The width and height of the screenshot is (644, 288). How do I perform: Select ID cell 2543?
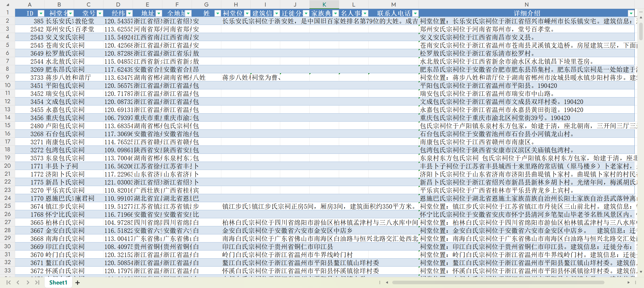pos(30,37)
